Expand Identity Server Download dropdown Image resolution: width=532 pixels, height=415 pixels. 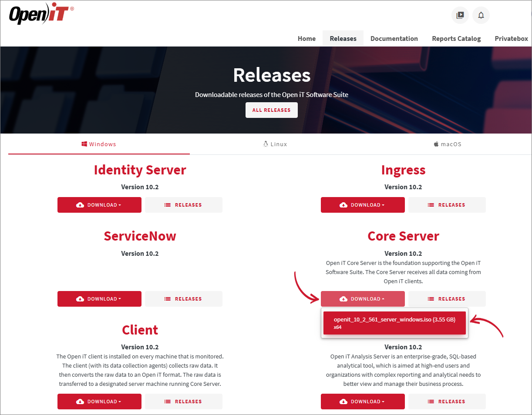click(99, 205)
